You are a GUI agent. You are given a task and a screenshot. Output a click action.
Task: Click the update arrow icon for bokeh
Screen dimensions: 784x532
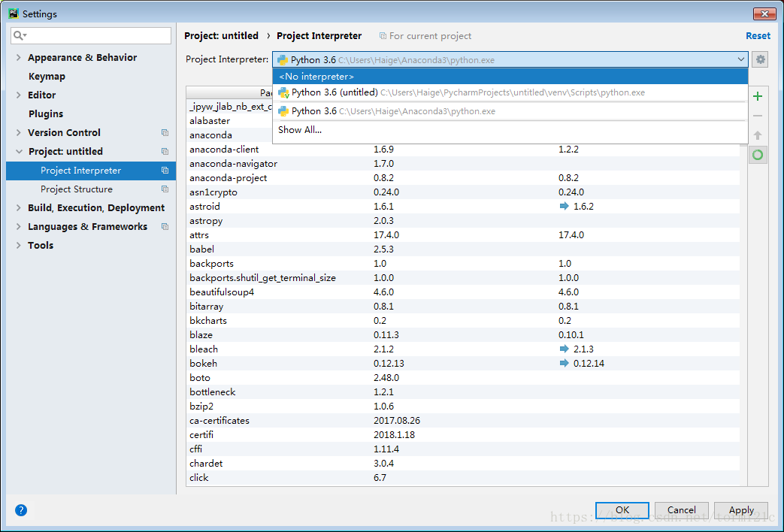(564, 363)
